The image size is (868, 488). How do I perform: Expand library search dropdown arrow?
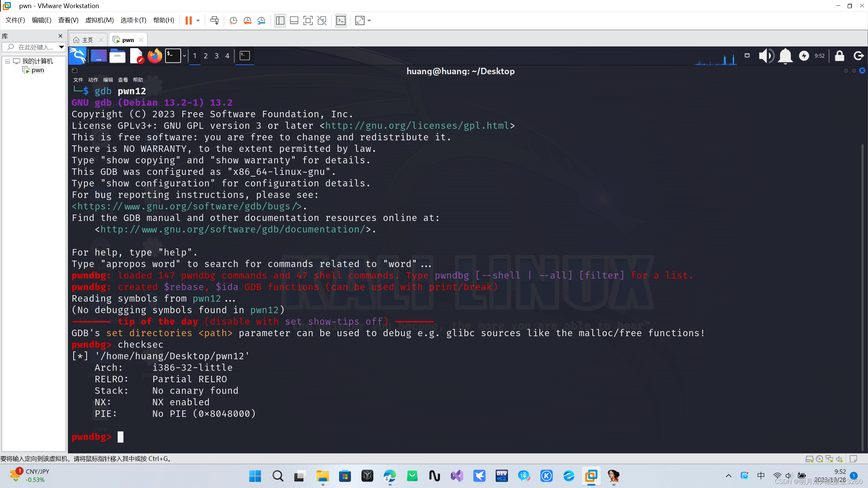pos(61,47)
